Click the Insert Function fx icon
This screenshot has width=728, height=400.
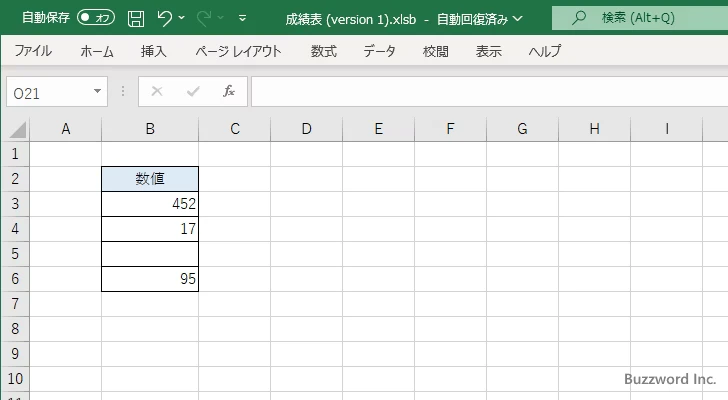tap(229, 91)
